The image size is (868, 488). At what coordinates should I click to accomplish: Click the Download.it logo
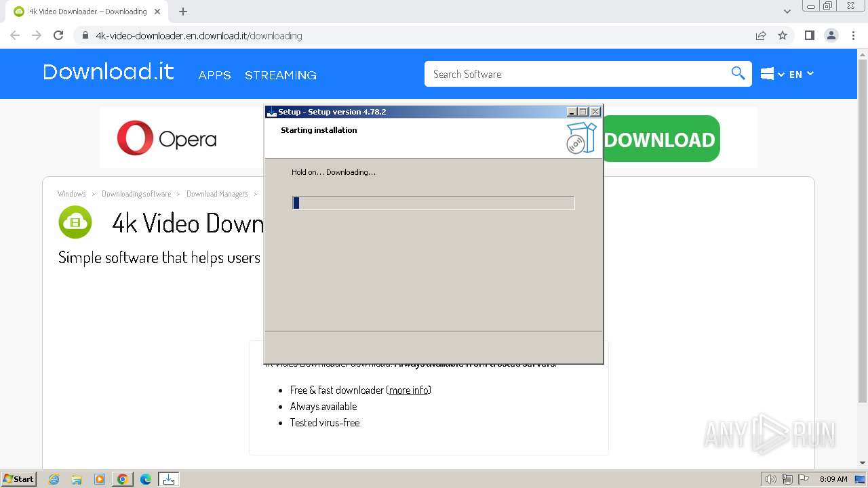coord(108,72)
